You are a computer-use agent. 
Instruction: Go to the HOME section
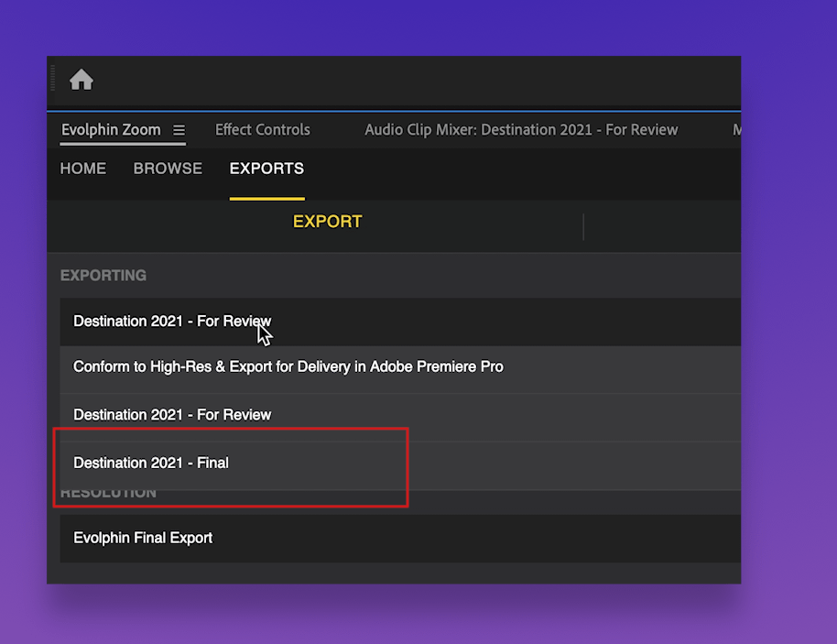(x=82, y=169)
